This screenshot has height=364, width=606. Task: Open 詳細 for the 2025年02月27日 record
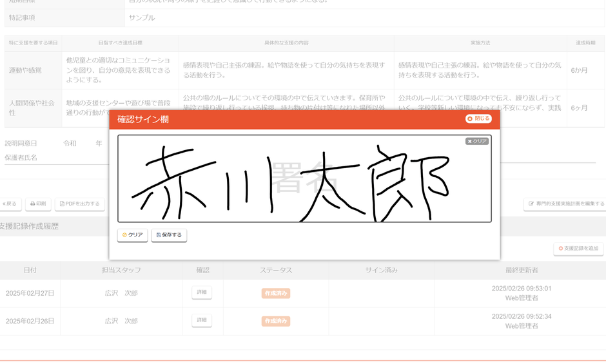202,292
